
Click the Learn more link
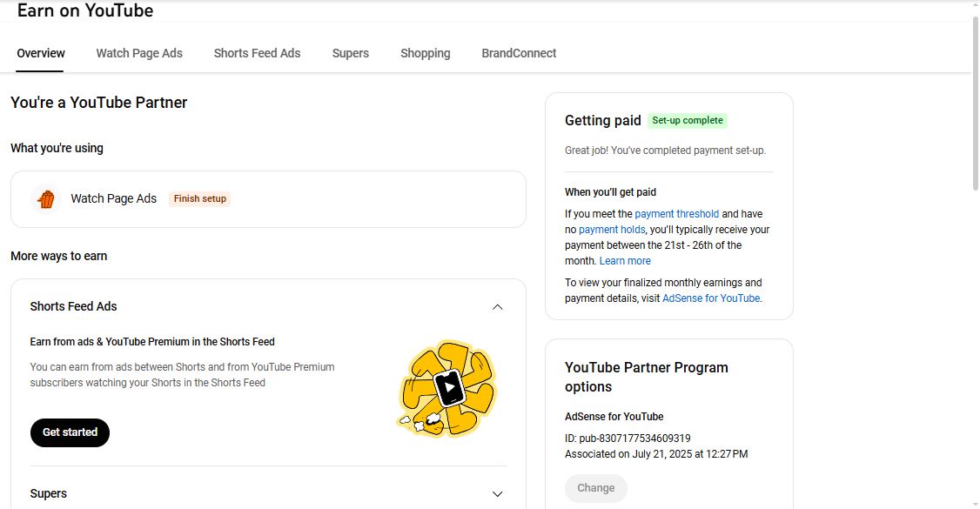coord(625,261)
